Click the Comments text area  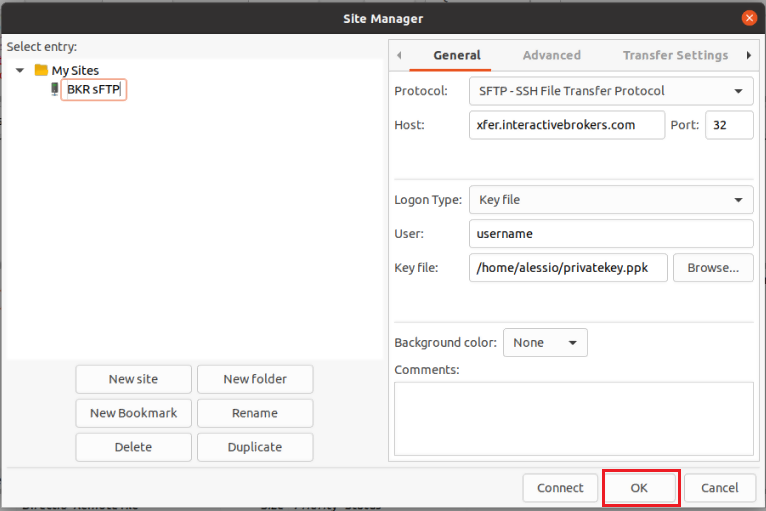point(574,419)
